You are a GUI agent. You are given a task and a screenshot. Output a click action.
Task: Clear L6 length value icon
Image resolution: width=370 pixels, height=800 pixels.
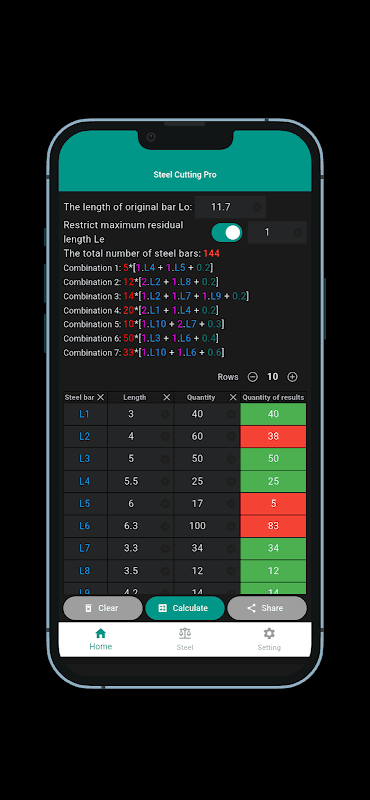pos(165,526)
